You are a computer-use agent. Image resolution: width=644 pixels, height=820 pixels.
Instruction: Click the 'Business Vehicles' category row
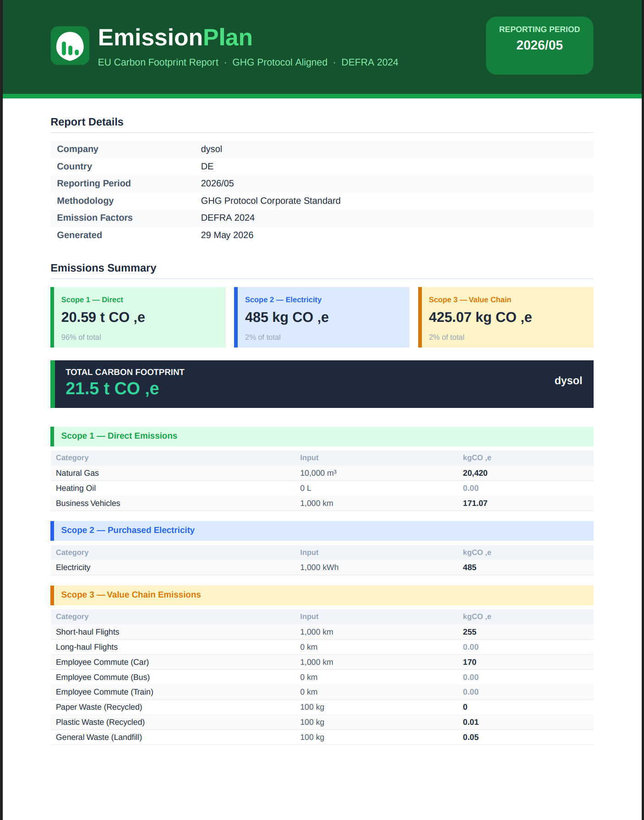pyautogui.click(x=322, y=504)
